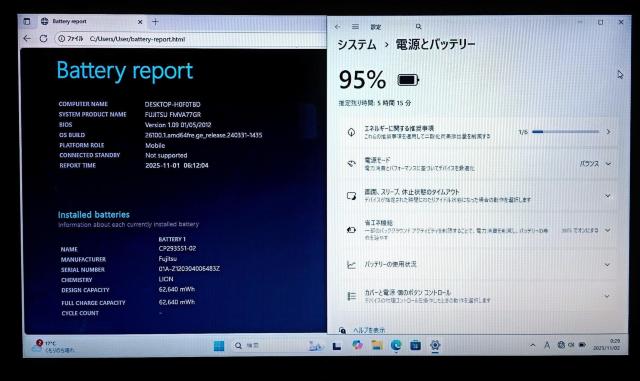Click the design capacity value '62,640 mWh'
Screen dimensions: 640x381
point(177,290)
